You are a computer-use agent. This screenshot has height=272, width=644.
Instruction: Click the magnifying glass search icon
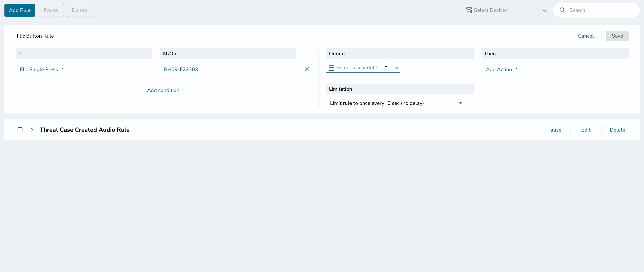click(562, 10)
